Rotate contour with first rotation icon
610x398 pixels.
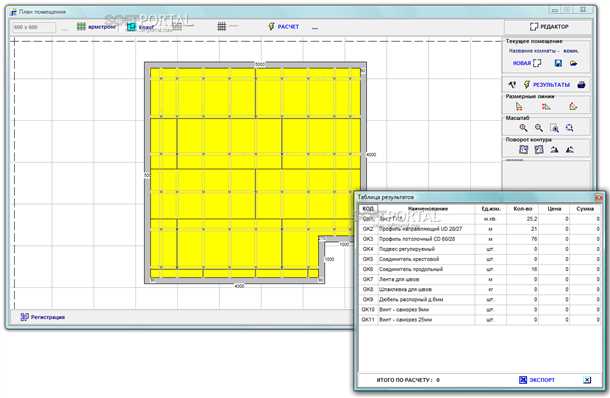[524, 149]
